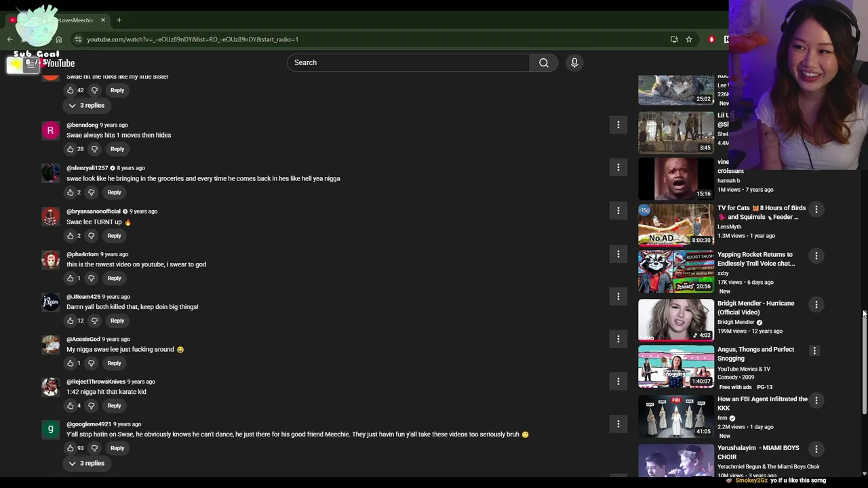Screen dimensions: 868x488
Task: Open the @AcesisGod channel link
Action: [83, 339]
